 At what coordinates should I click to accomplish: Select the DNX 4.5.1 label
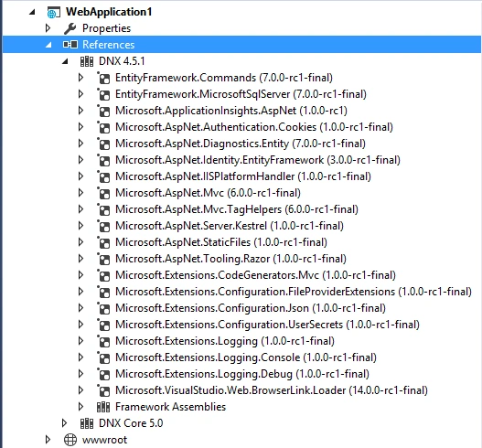[x=122, y=61]
